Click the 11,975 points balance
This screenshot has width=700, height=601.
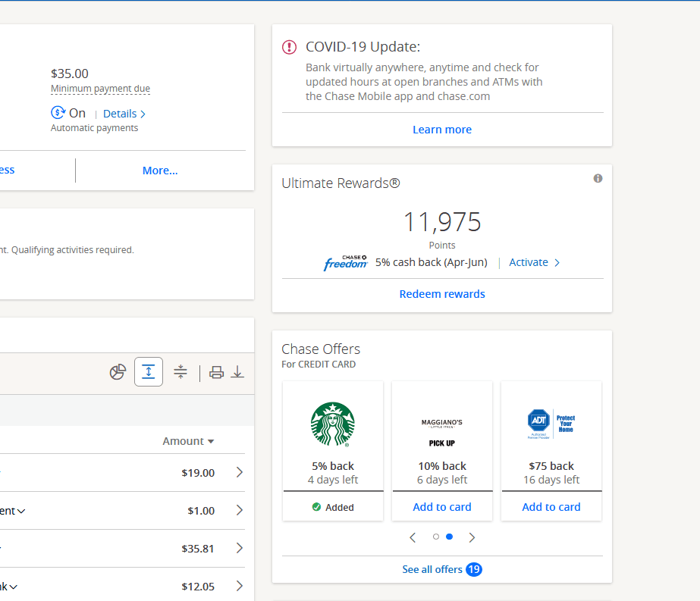coord(442,222)
